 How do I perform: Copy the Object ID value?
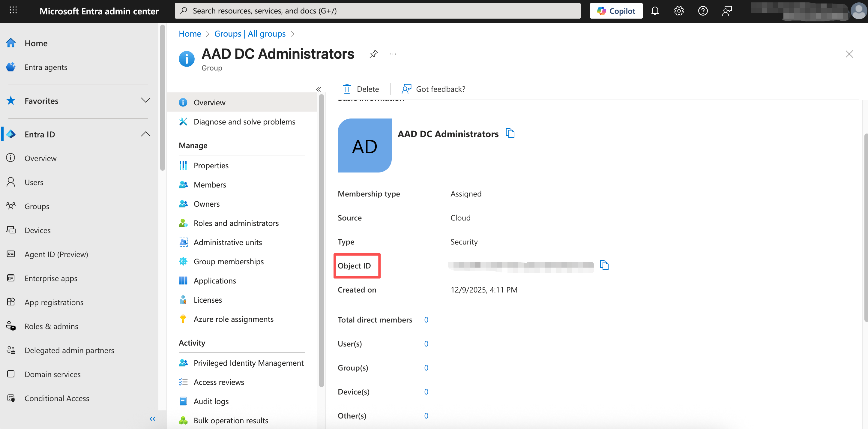tap(604, 265)
